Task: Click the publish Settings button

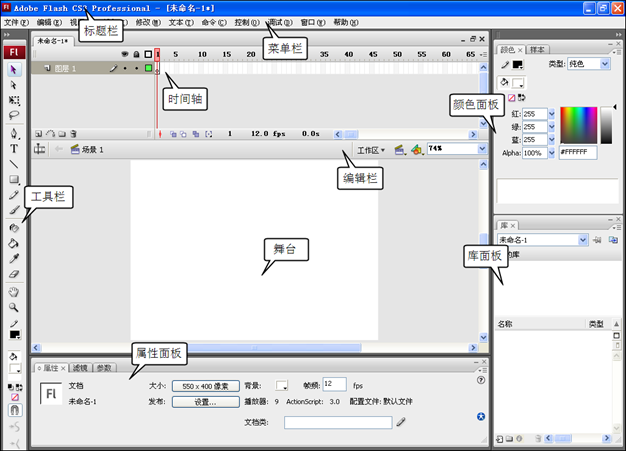Action: (206, 402)
